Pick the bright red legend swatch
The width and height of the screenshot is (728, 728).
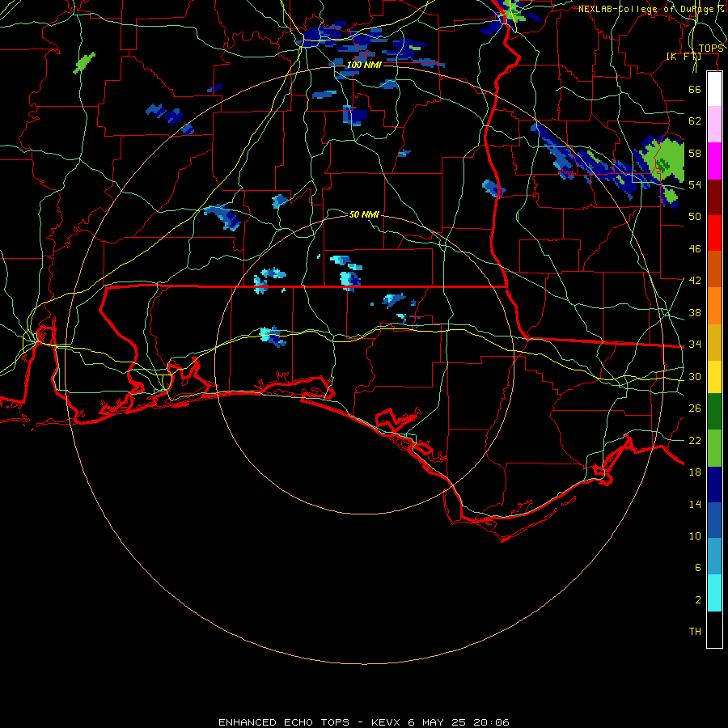(x=714, y=233)
